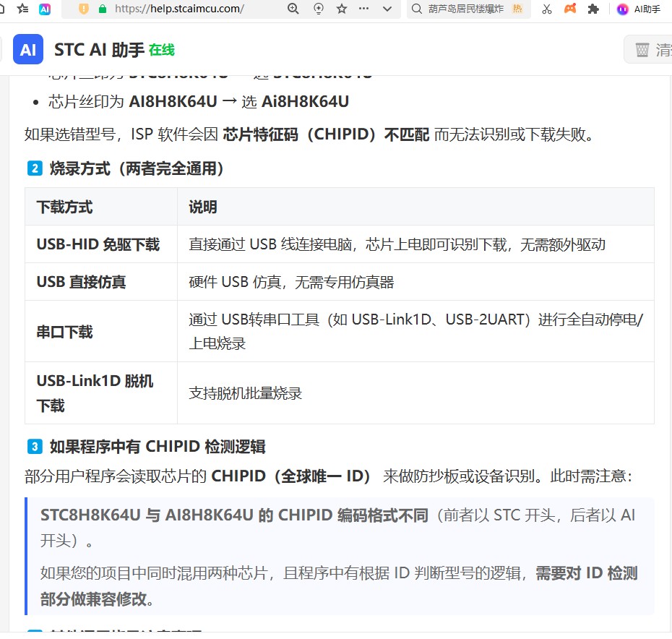Click the lightbulb icon in address bar

[x=319, y=9]
